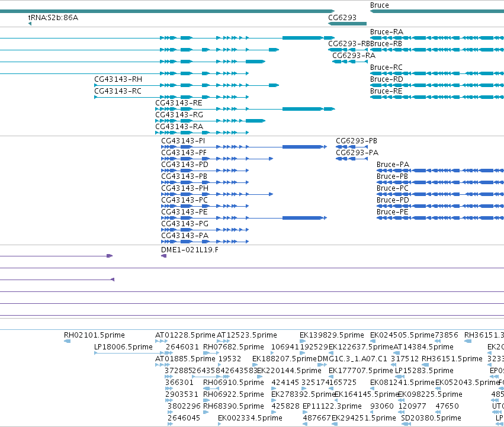Screen dimensions: 504x427
Task: Open the EK002334.5prime EST label
Action: click(x=250, y=418)
